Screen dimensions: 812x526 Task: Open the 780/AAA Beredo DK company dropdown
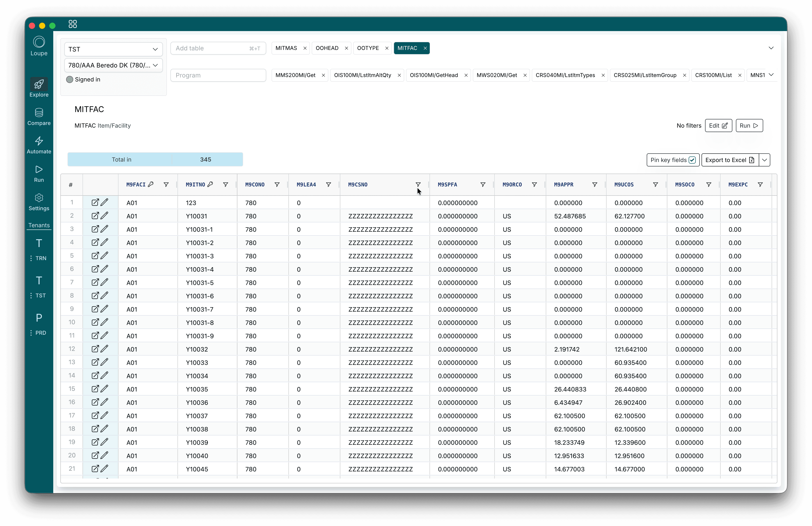[113, 65]
